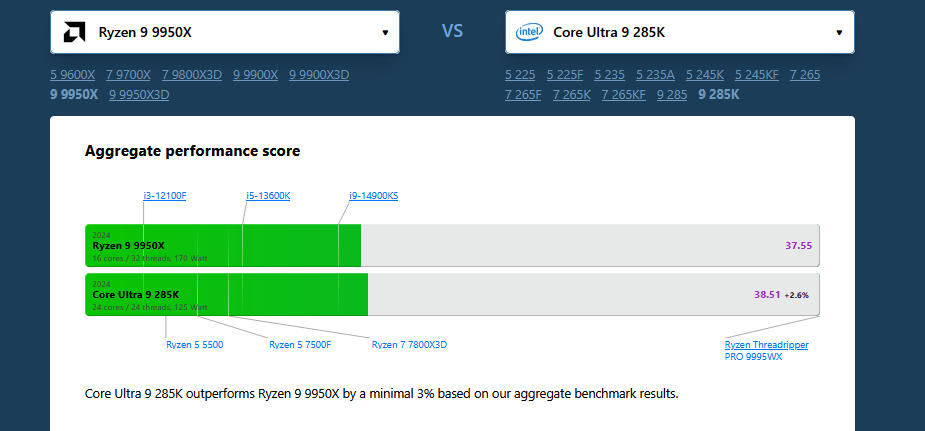Click the Intel logo icon
The height and width of the screenshot is (431, 925).
pyautogui.click(x=529, y=32)
